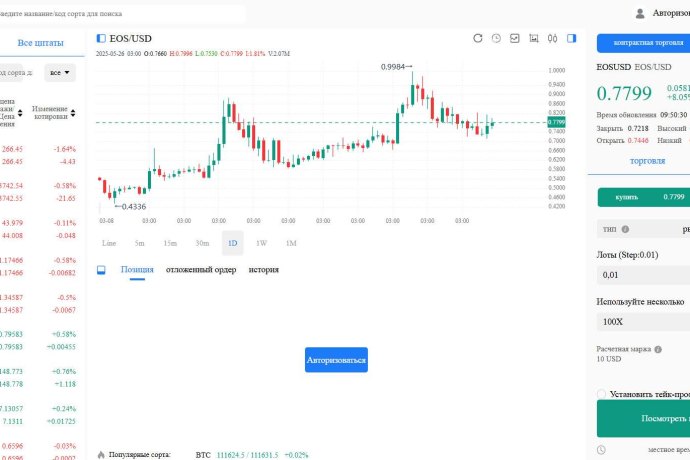Click the info icon beside Расчетная маржа
Screen dimensions: 690x460
pyautogui.click(x=658, y=349)
